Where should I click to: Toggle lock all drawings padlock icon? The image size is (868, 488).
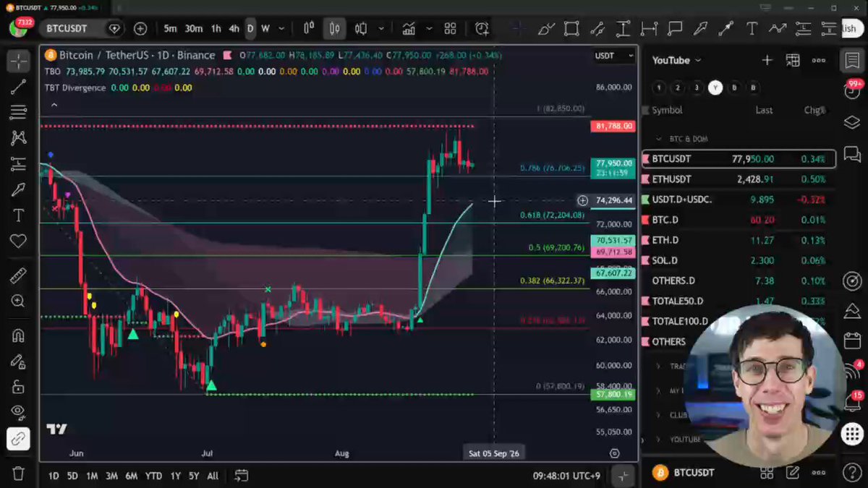pos(18,387)
